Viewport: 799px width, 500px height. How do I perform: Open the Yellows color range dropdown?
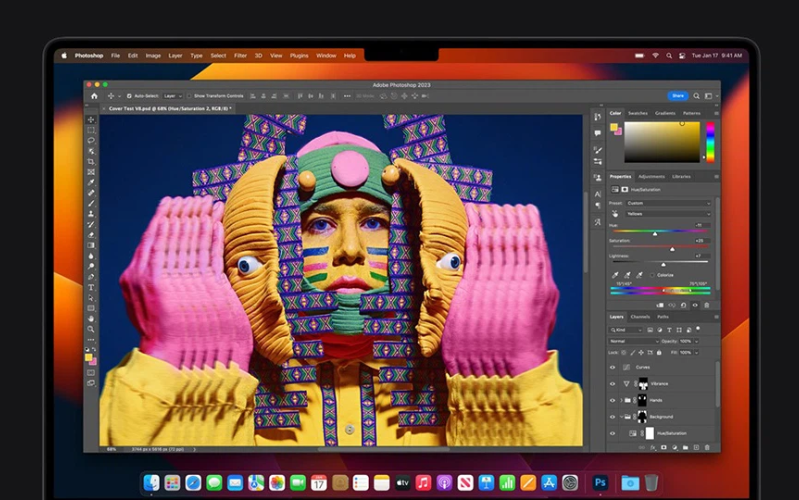coord(668,214)
